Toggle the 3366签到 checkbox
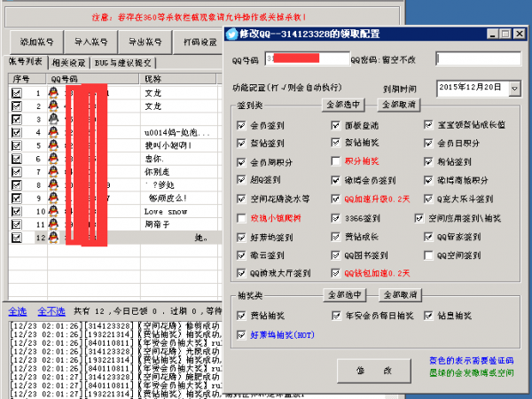This screenshot has height=399, width=532. coord(335,218)
